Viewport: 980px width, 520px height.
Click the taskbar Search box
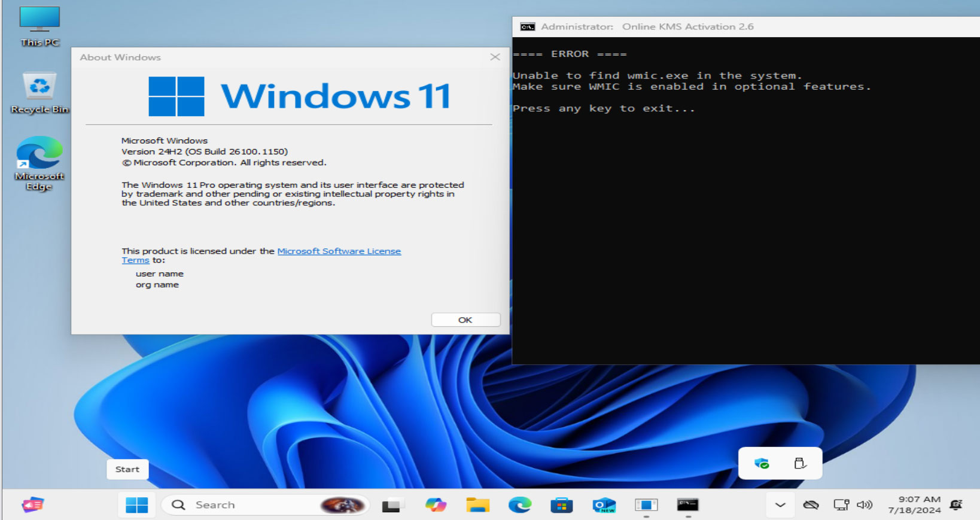click(x=266, y=505)
